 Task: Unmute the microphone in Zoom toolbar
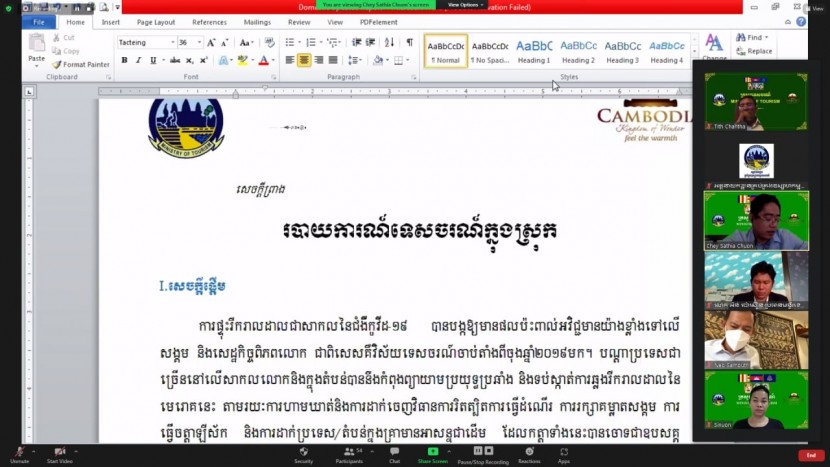click(x=18, y=453)
